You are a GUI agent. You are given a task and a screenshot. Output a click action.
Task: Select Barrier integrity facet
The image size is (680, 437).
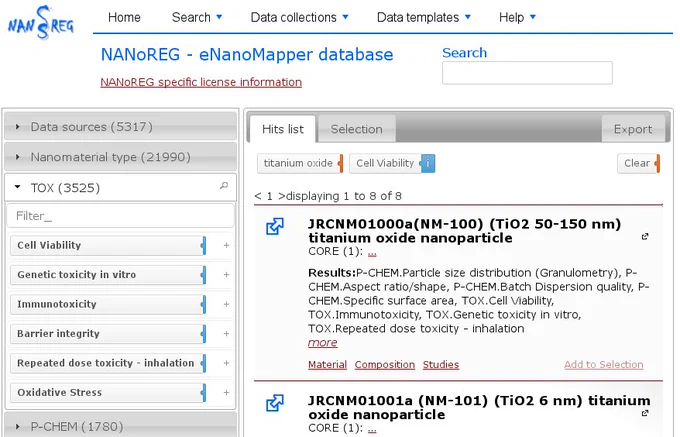point(108,334)
